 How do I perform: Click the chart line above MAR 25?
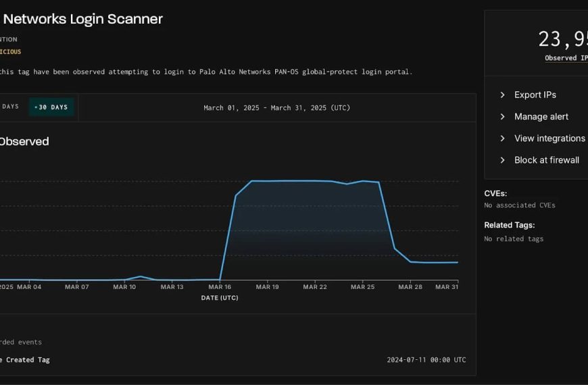[363, 181]
